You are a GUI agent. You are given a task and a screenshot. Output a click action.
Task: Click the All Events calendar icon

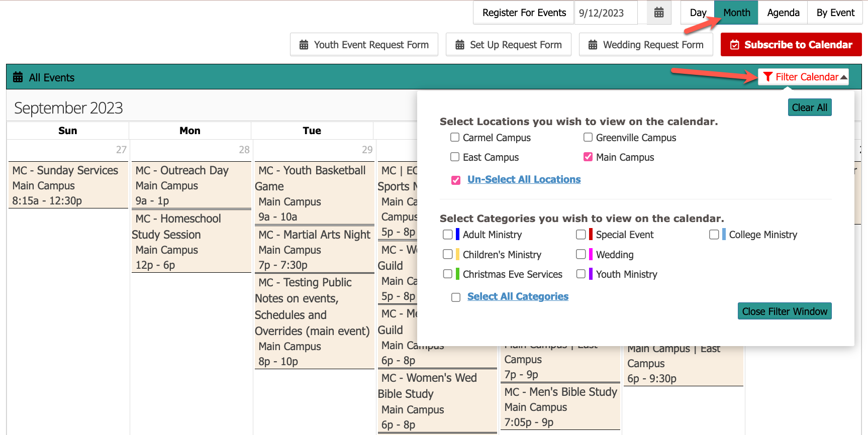pyautogui.click(x=18, y=77)
